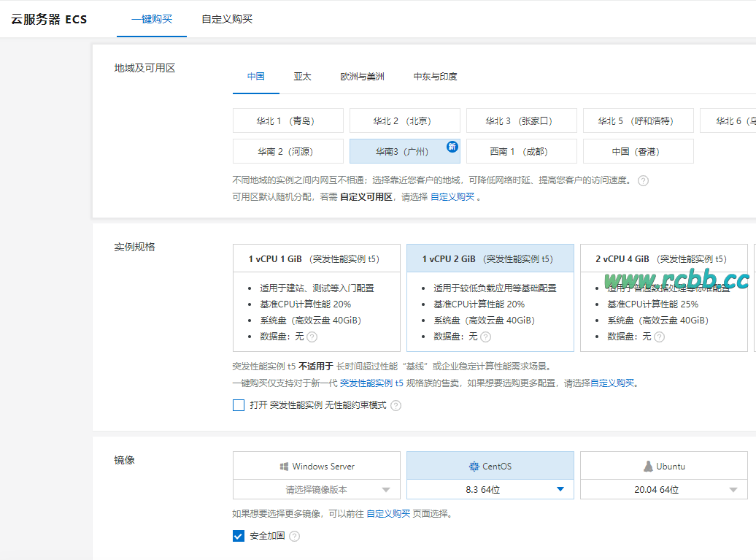Image resolution: width=756 pixels, height=560 pixels.
Task: Click the help icon after region description text
Action: tap(643, 181)
